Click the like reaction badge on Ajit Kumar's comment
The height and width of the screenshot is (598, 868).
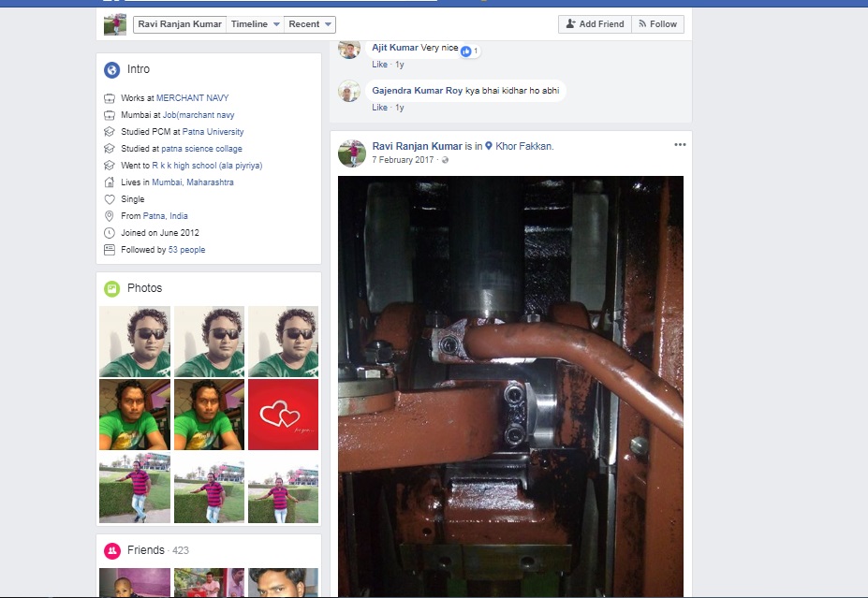click(x=470, y=51)
